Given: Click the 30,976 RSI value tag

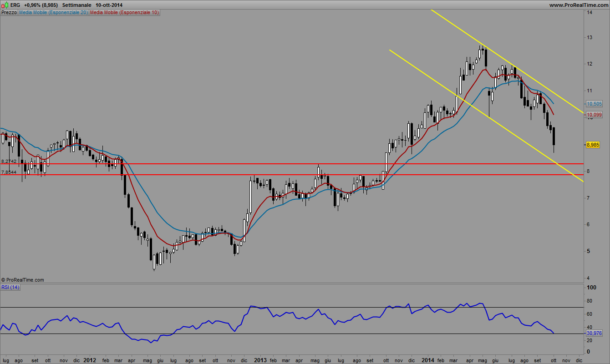Looking at the screenshot, I should pos(595,334).
